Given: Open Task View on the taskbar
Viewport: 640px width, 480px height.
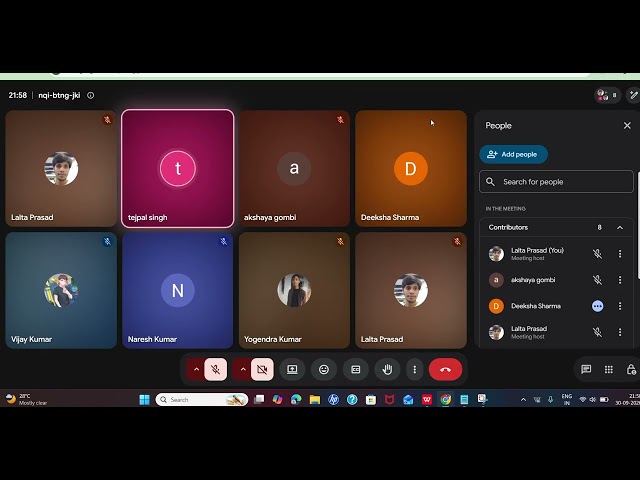Looking at the screenshot, I should click(259, 400).
